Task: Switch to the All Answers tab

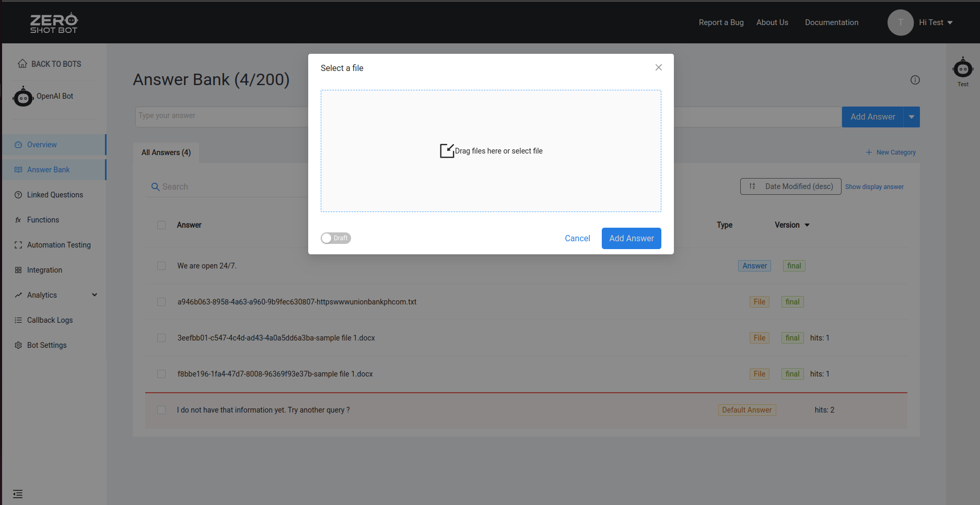Action: [x=166, y=152]
